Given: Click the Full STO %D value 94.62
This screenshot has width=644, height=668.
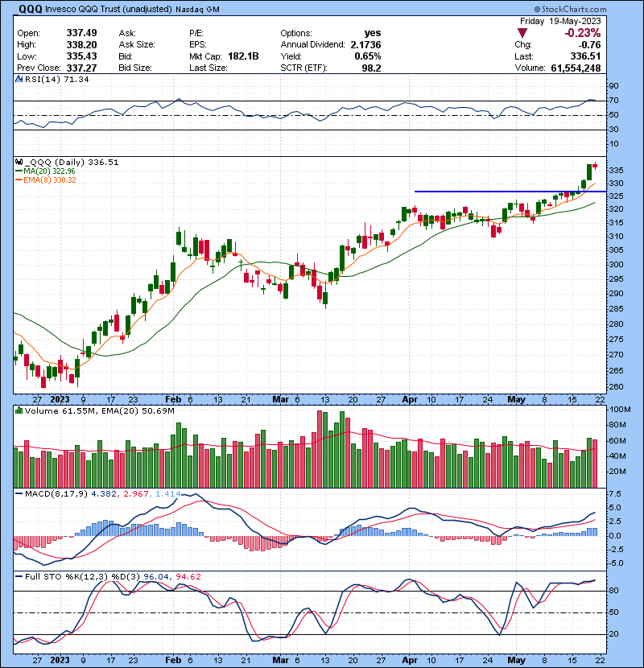Looking at the screenshot, I should (188, 576).
